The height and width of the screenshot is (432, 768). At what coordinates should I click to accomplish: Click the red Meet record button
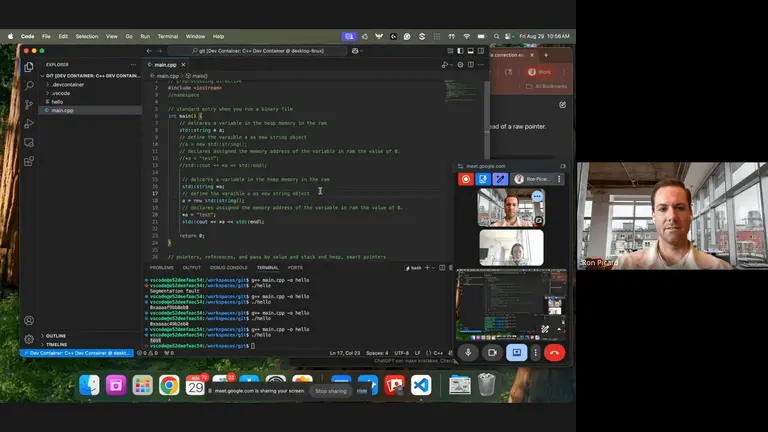click(466, 179)
